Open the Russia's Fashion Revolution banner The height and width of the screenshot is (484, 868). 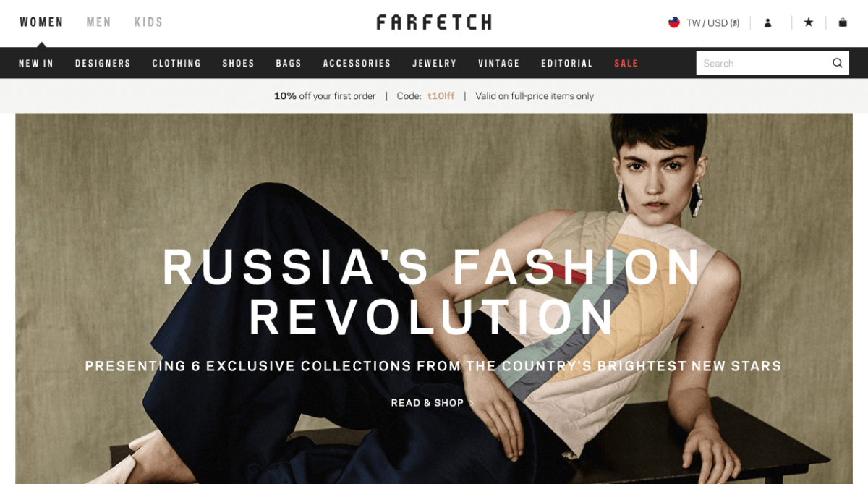point(434,298)
